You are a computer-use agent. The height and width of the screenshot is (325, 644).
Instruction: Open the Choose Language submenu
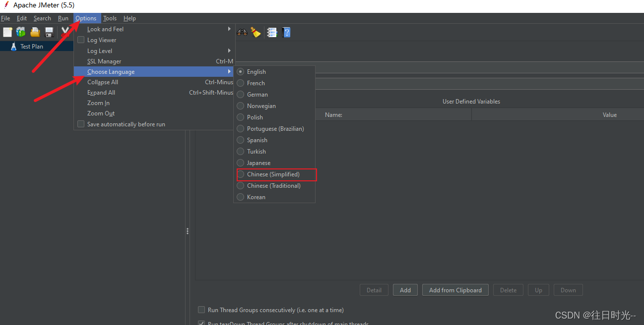click(x=154, y=72)
